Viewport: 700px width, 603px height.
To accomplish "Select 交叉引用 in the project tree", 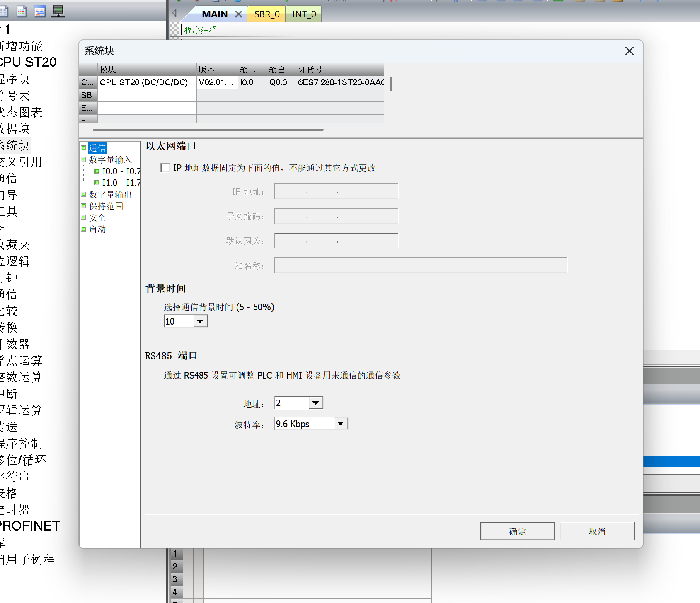I will pyautogui.click(x=21, y=162).
